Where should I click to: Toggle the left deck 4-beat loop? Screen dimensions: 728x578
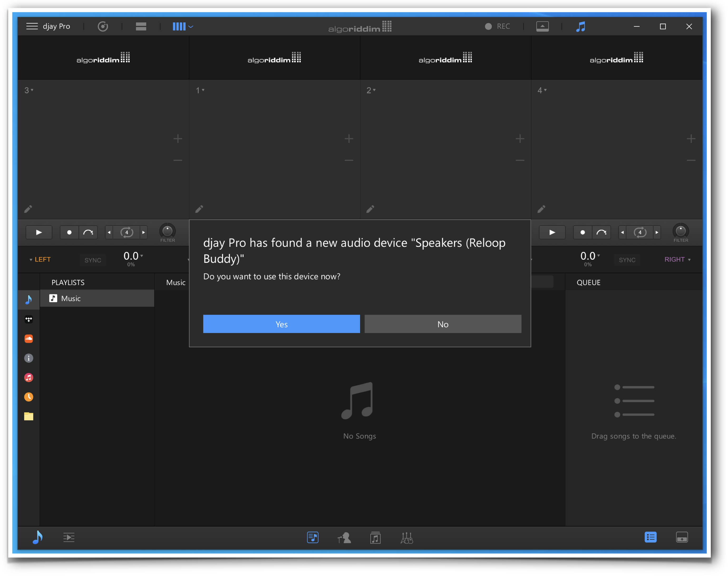click(127, 232)
